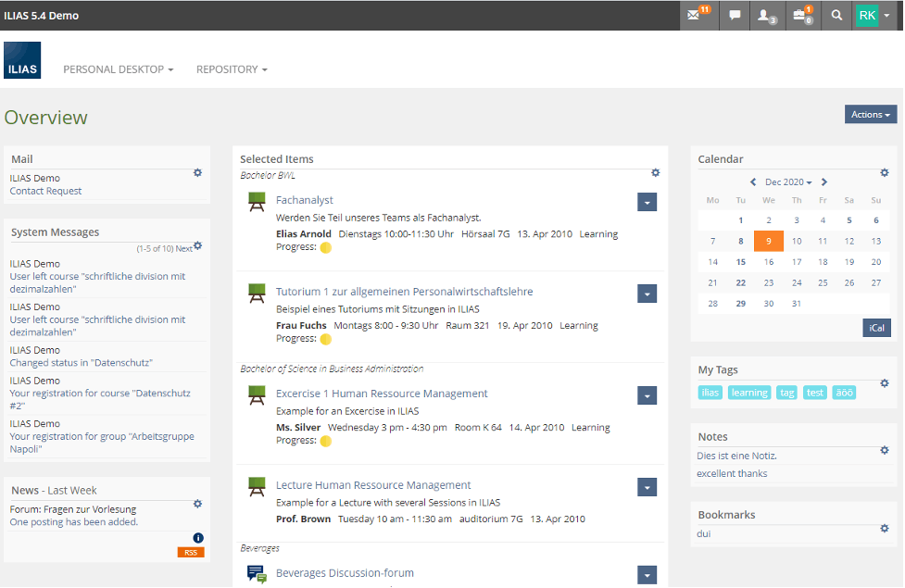Select the äöö tag

pos(844,393)
